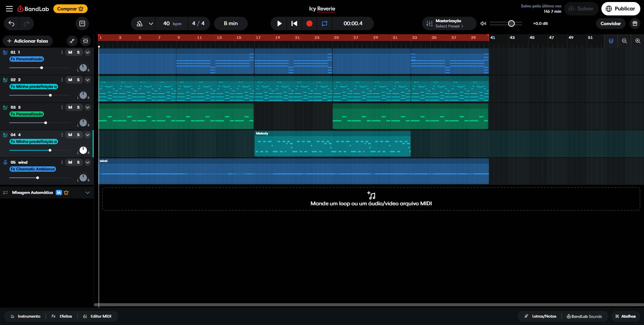644x325 pixels.
Task: Open the 4/4 time signature selector
Action: (x=198, y=23)
